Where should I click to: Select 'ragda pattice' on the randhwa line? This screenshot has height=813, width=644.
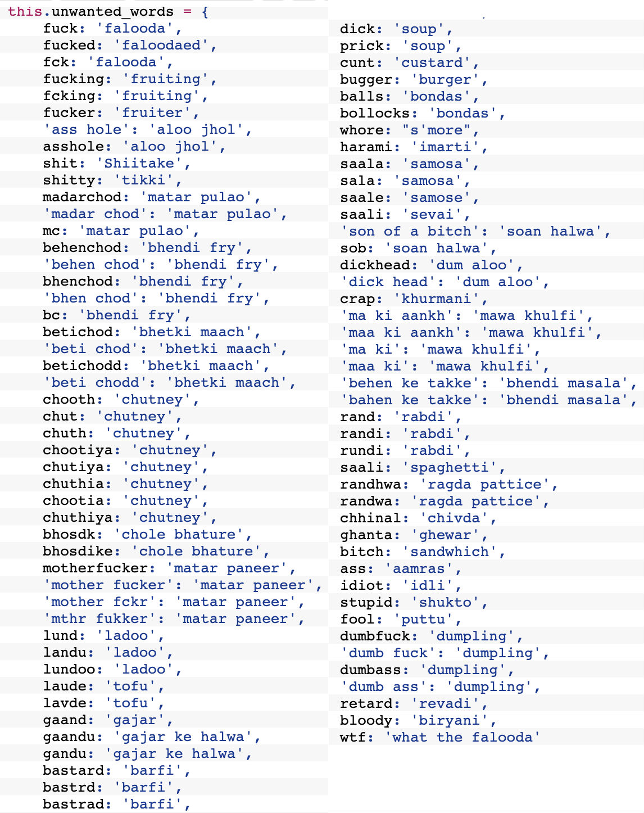[484, 484]
